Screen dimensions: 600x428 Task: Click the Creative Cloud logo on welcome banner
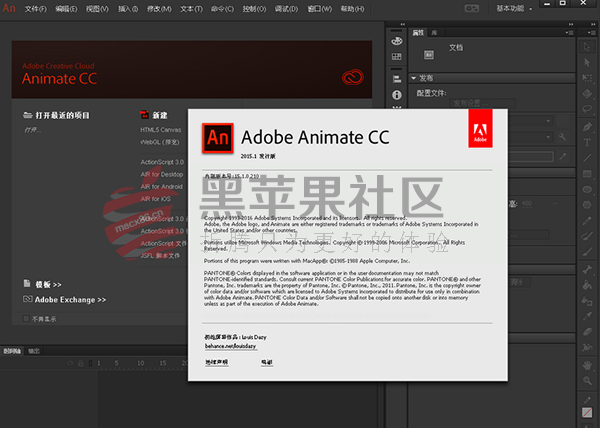click(352, 77)
